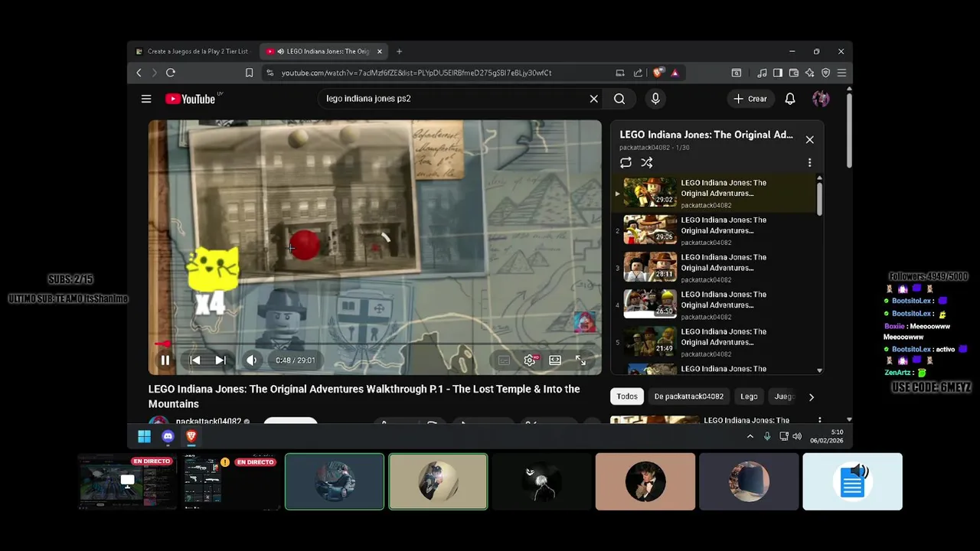Open the browser main menu

(x=841, y=73)
